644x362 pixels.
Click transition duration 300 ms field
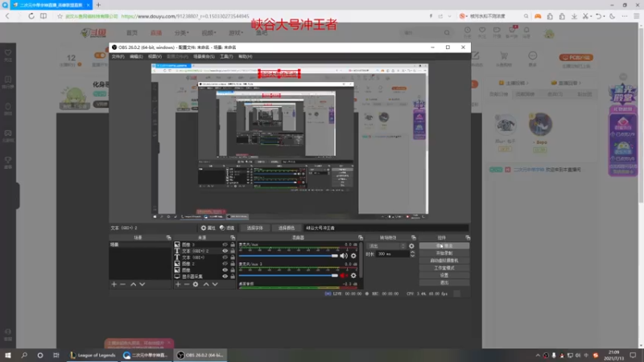coord(392,254)
